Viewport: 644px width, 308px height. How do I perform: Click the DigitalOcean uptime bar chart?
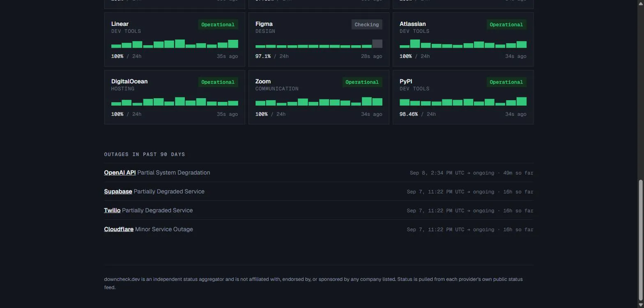(175, 101)
